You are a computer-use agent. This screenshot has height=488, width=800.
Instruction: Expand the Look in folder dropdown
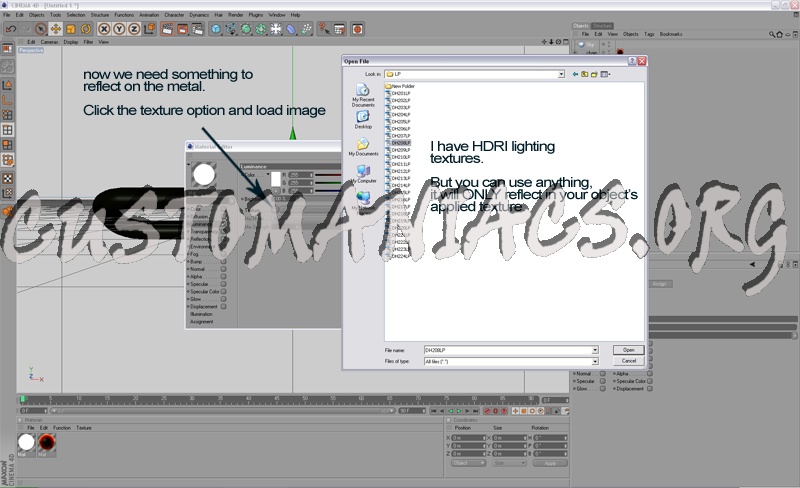click(x=561, y=75)
